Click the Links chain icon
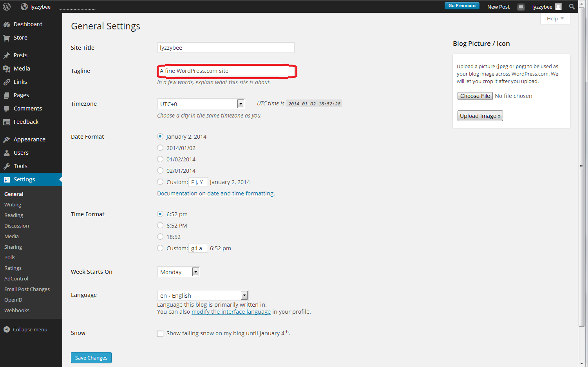Image resolution: width=588 pixels, height=367 pixels. (x=7, y=82)
